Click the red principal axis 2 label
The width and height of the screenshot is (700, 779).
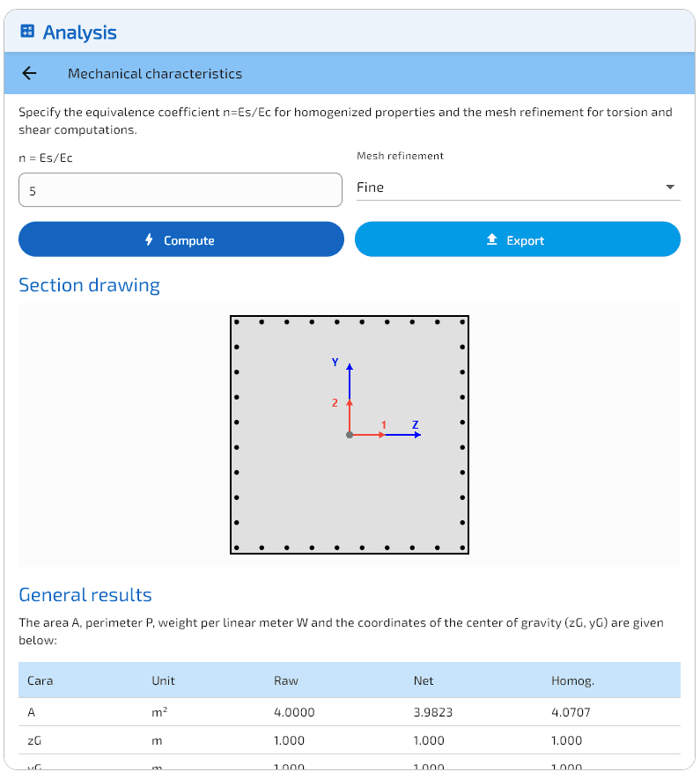[335, 403]
